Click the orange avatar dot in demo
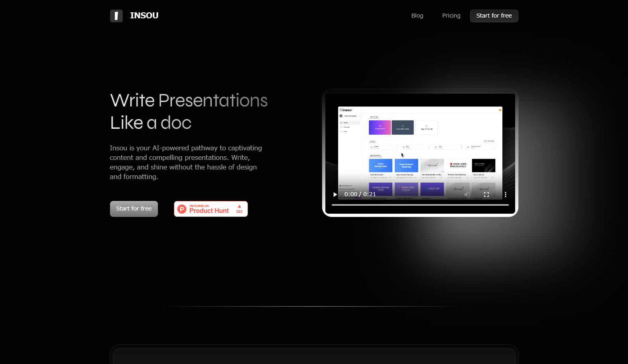628x364 pixels. (x=500, y=110)
